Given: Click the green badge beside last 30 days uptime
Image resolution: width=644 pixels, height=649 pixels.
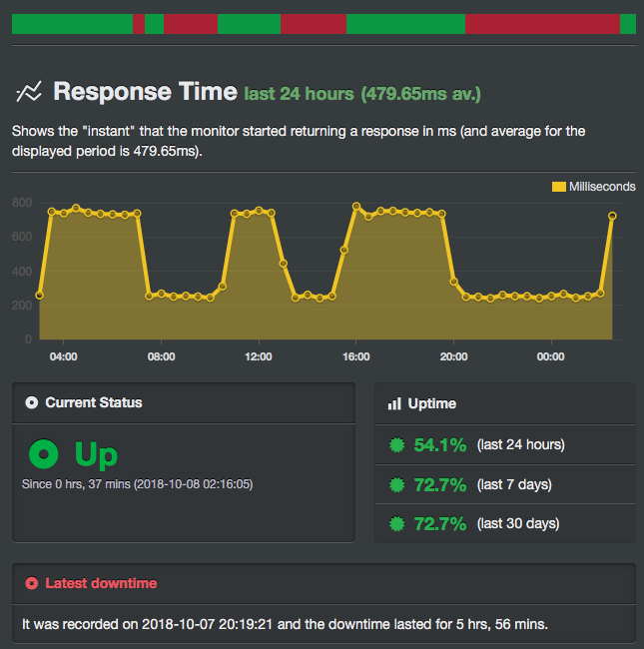Looking at the screenshot, I should coord(399,523).
